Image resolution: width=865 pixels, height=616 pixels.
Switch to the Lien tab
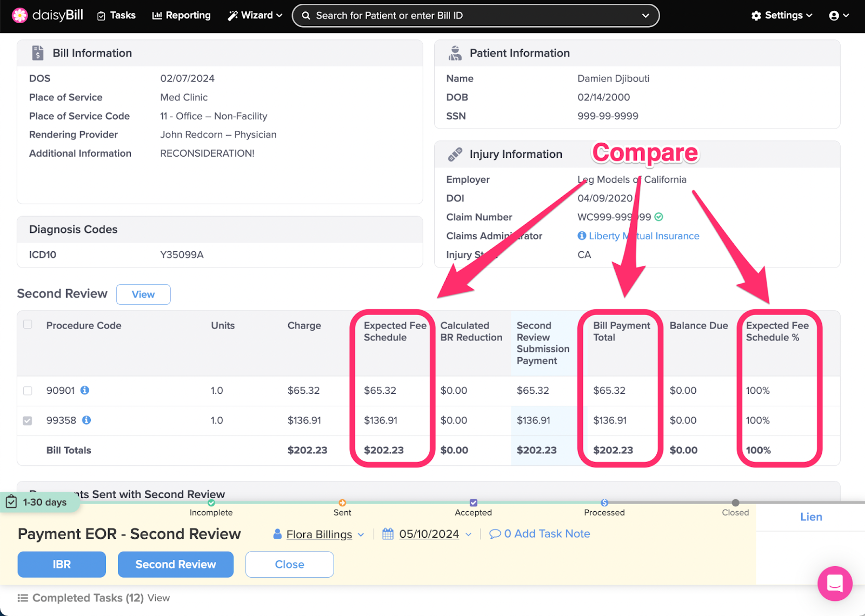(x=810, y=517)
